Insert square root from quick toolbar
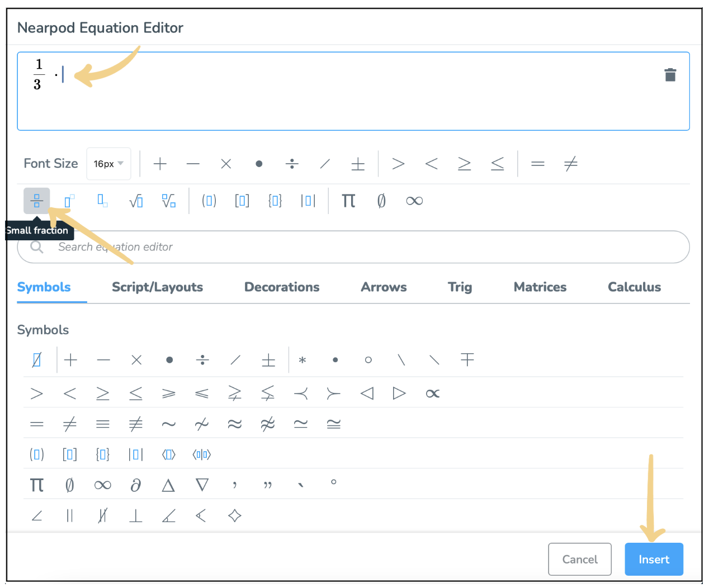The width and height of the screenshot is (709, 588). 136,201
